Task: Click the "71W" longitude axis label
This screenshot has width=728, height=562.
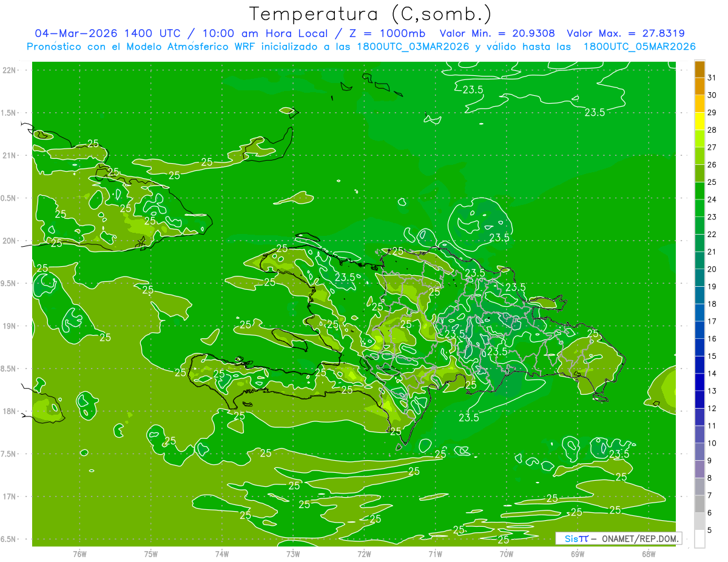Action: [435, 554]
